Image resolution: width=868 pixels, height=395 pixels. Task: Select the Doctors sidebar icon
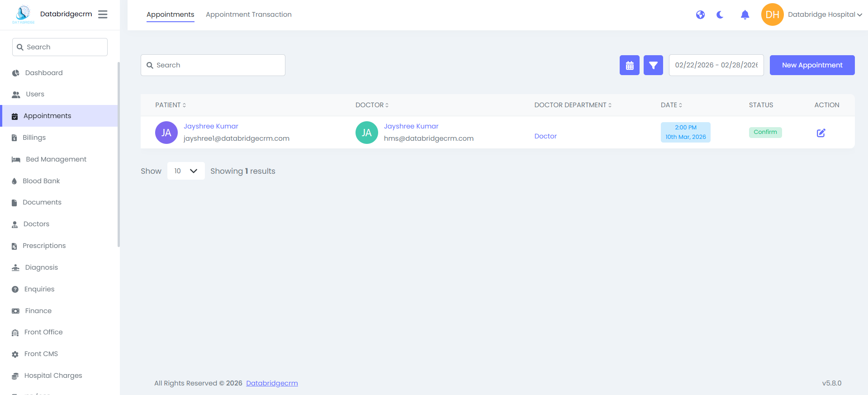pyautogui.click(x=15, y=224)
